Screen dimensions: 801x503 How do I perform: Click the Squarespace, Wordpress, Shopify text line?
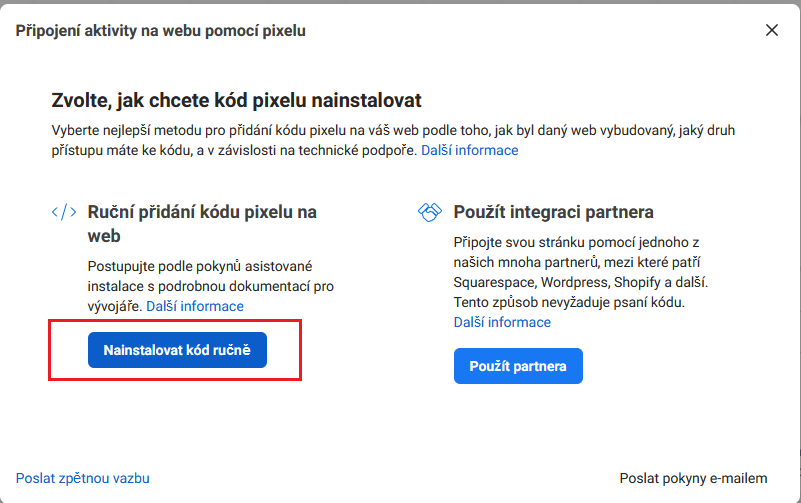tap(580, 282)
